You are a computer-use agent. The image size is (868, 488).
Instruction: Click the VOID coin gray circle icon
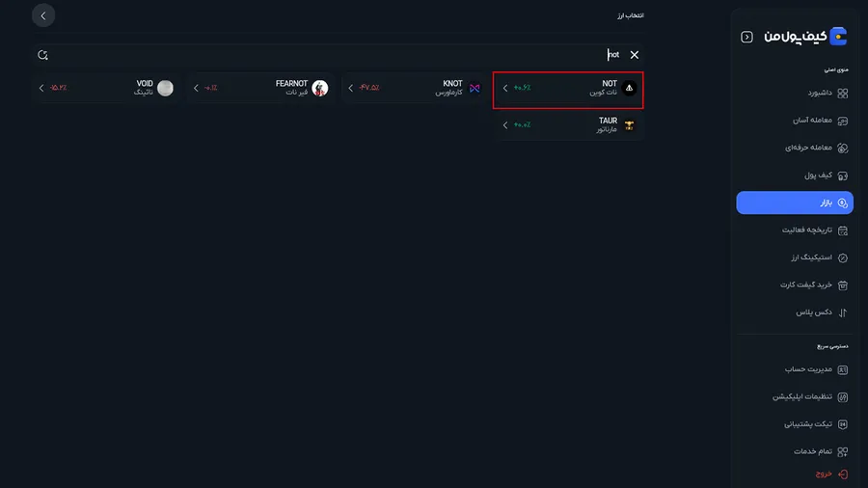[165, 88]
